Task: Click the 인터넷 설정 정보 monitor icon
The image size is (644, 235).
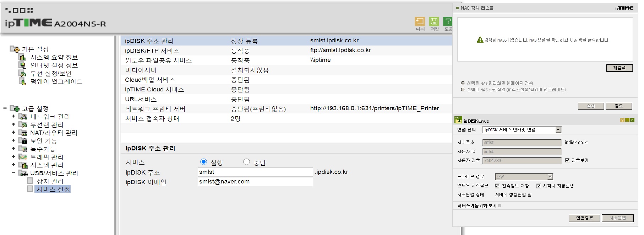Action: (x=22, y=65)
